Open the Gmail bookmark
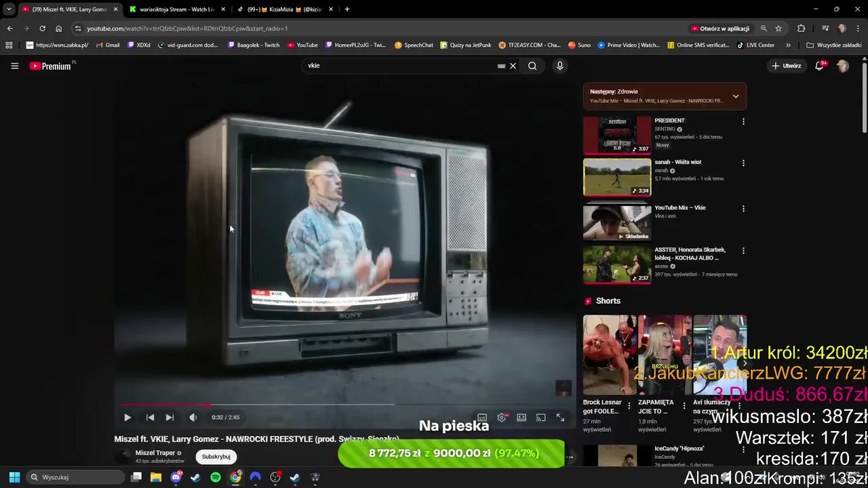The height and width of the screenshot is (488, 868). click(x=108, y=45)
